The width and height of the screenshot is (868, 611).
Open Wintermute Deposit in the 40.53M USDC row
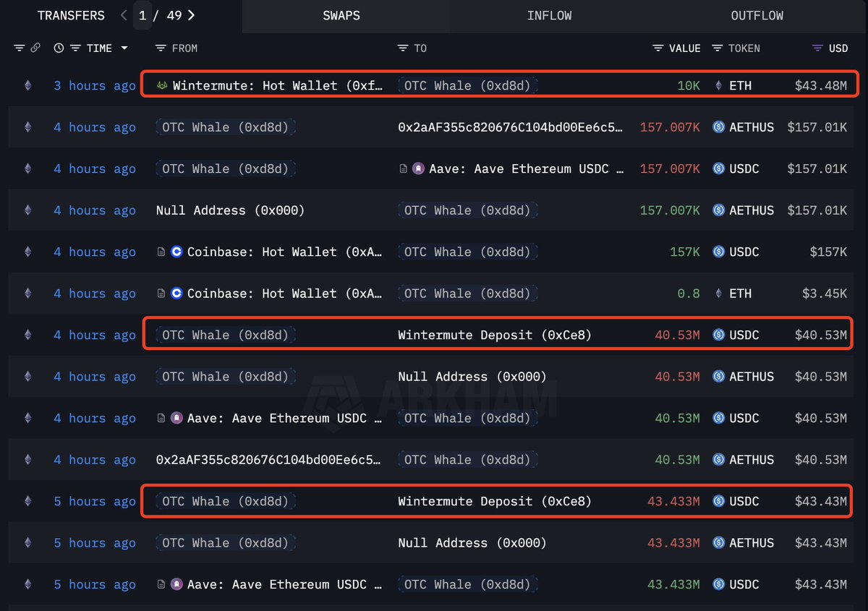point(495,335)
